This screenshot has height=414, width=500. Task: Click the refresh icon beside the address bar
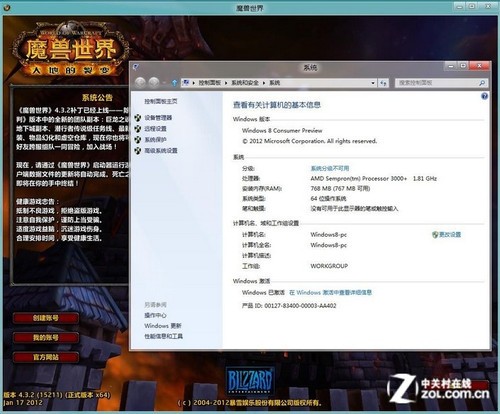(384, 83)
